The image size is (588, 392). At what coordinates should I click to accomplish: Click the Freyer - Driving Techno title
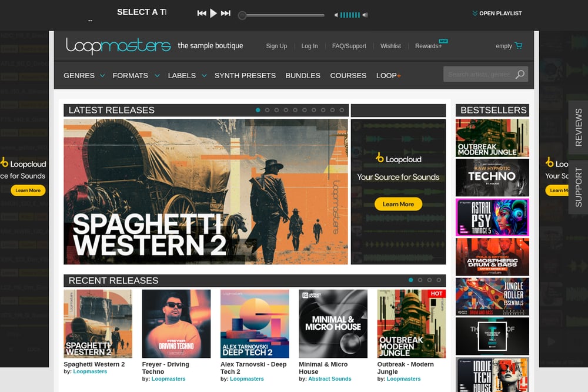point(165,368)
